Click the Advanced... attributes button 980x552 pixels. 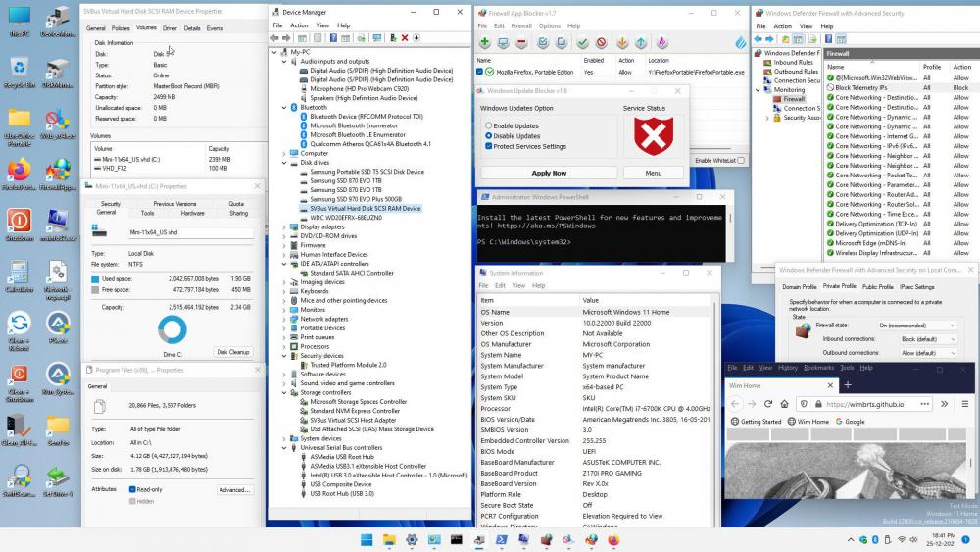point(234,490)
